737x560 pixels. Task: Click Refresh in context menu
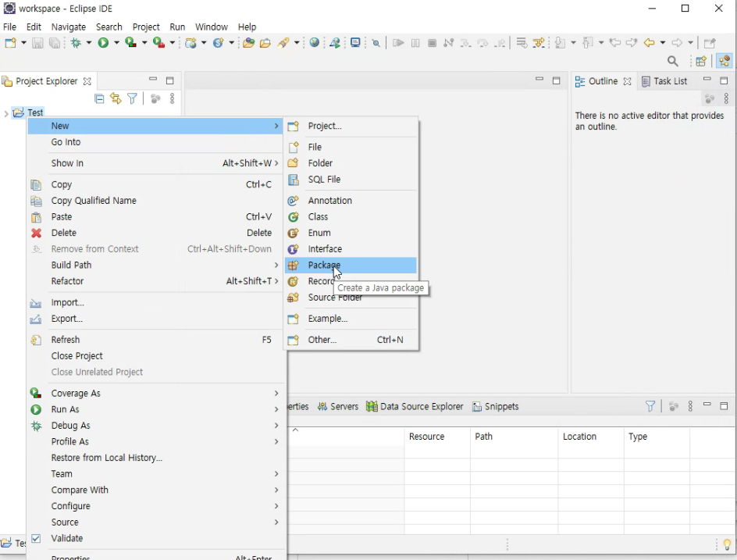click(156, 340)
